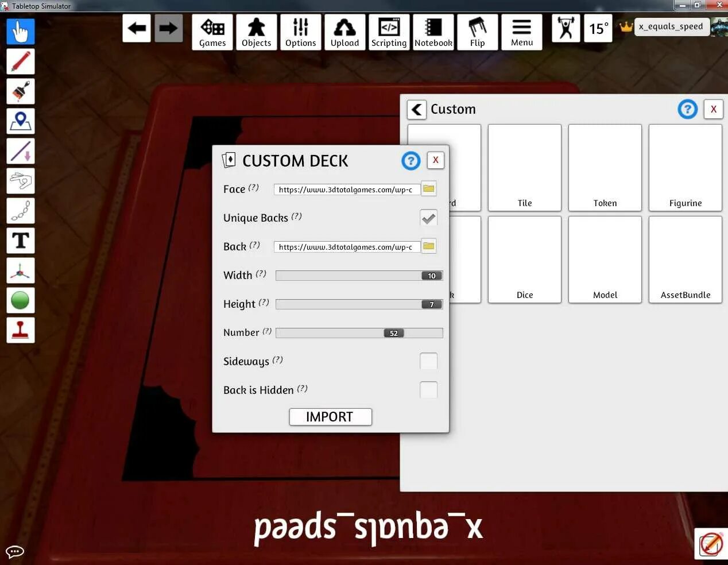Viewport: 728px width, 565px height.
Task: Select the Tile custom object
Action: (525, 168)
